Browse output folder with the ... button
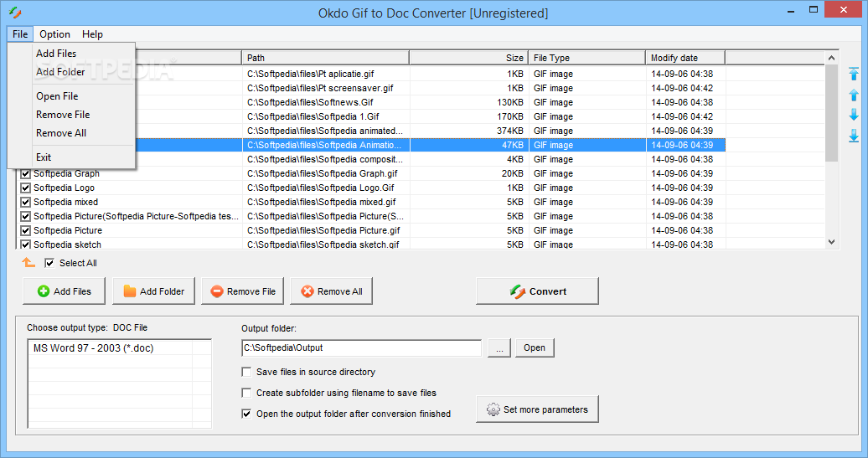 coord(499,348)
